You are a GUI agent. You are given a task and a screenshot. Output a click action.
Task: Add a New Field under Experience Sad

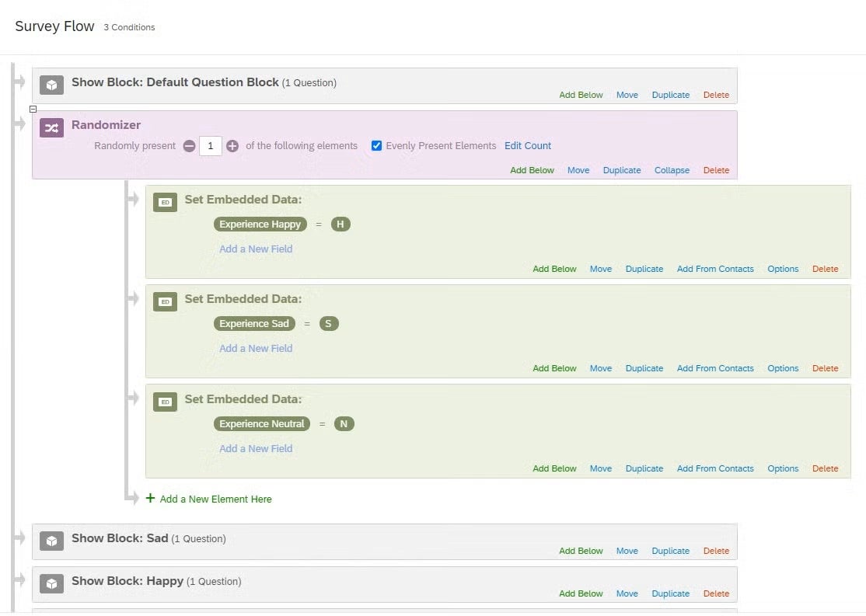pos(256,348)
